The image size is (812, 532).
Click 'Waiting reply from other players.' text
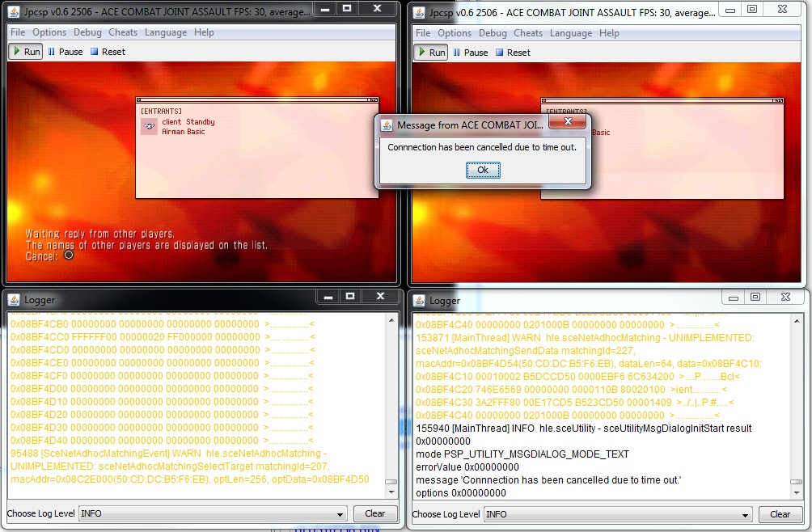pyautogui.click(x=100, y=234)
